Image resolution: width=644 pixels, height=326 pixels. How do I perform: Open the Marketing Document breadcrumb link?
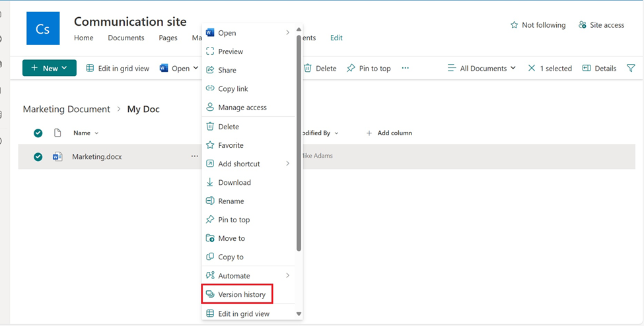66,109
